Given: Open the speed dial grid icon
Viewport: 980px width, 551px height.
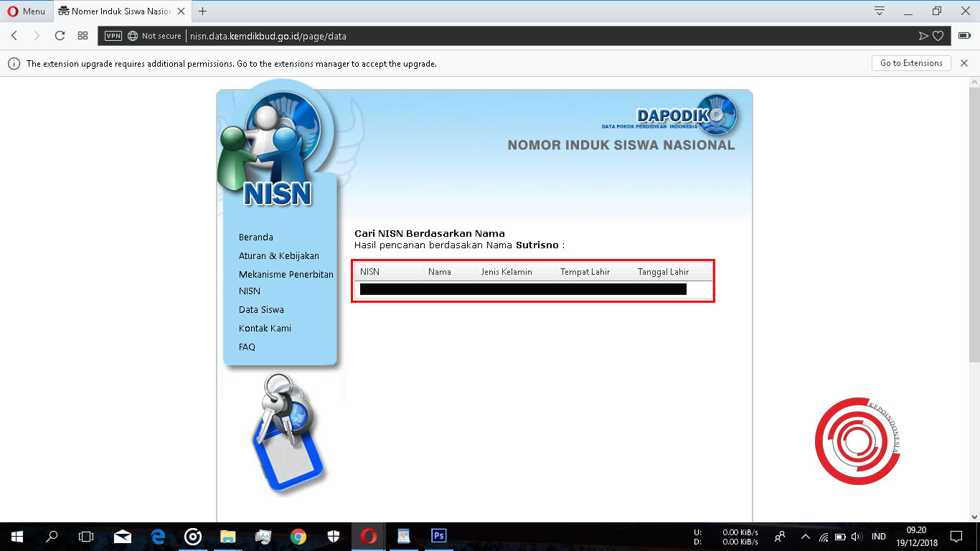Looking at the screenshot, I should tap(83, 35).
